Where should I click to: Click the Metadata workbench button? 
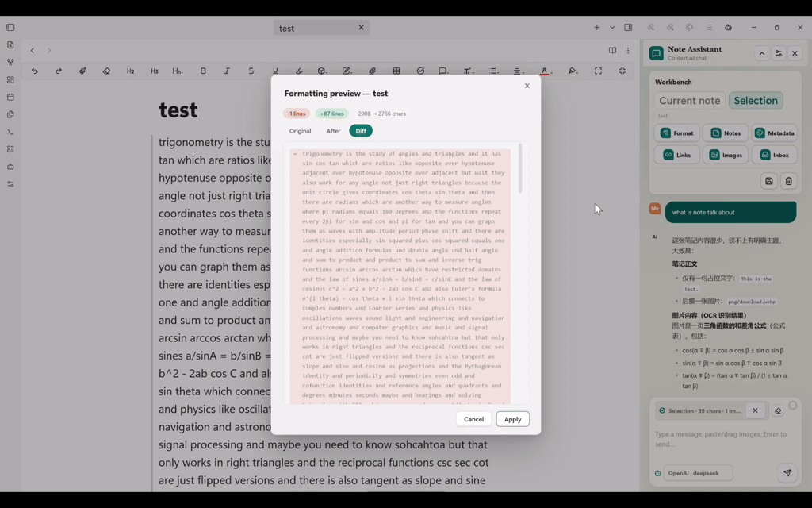pyautogui.click(x=775, y=133)
